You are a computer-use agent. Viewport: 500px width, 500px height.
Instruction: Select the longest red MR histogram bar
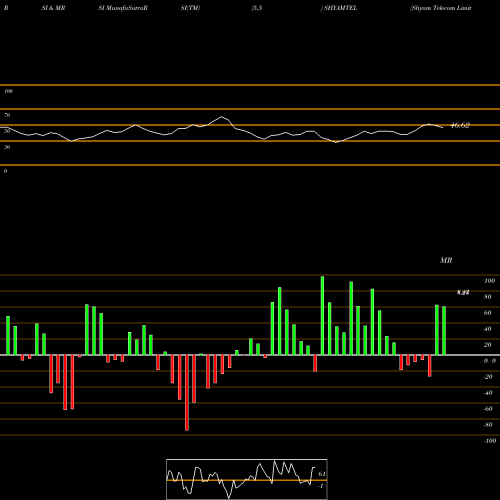[x=187, y=393]
